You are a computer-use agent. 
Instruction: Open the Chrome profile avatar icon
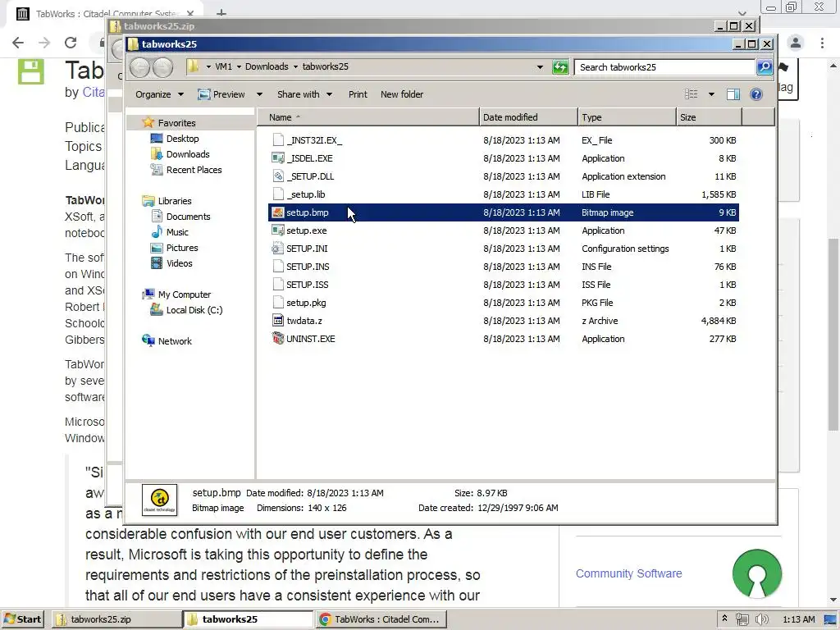796,43
